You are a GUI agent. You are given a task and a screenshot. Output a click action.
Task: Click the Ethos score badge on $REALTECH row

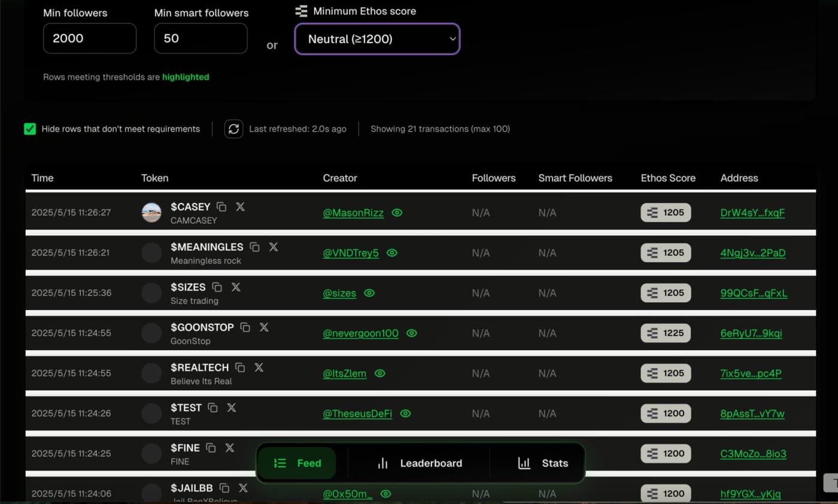666,373
